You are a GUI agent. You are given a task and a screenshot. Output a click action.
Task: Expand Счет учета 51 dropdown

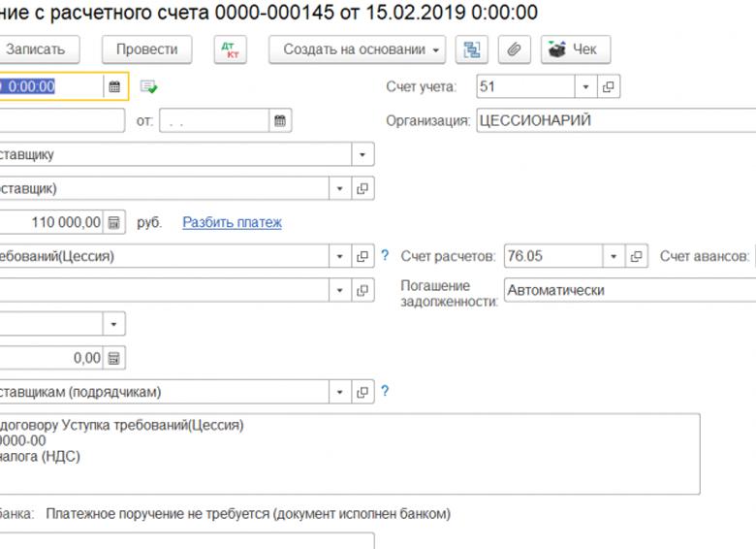(585, 87)
